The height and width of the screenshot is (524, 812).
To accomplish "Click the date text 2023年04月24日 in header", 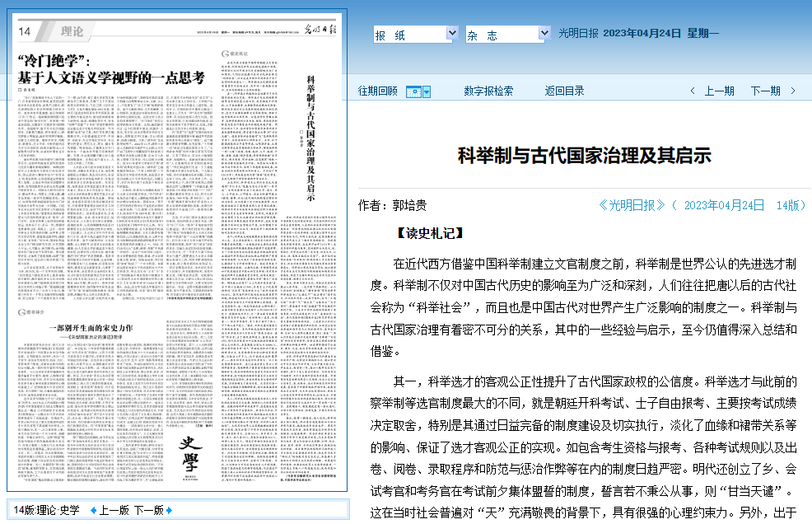I will click(642, 33).
